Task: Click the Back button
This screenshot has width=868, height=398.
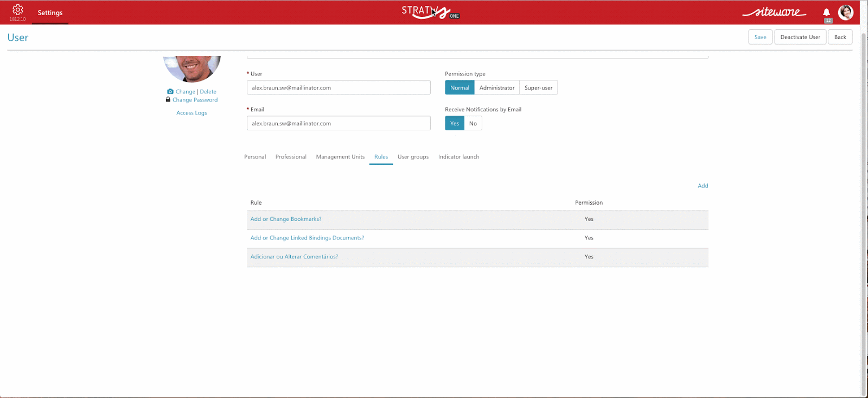Action: tap(840, 37)
